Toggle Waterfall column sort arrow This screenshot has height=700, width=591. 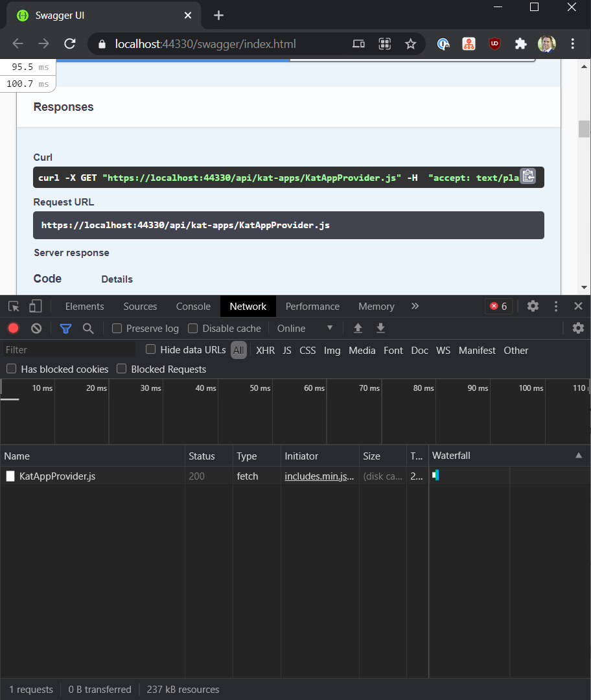(x=579, y=456)
